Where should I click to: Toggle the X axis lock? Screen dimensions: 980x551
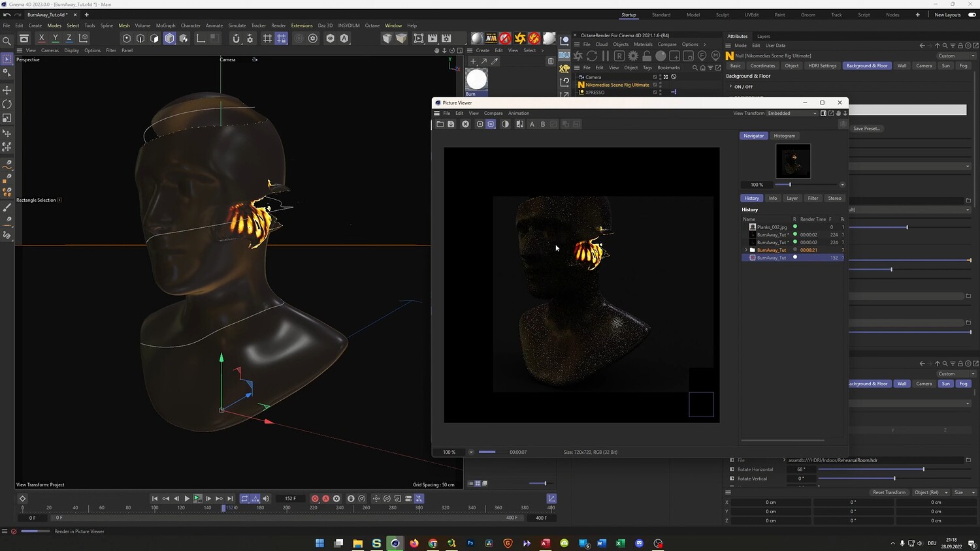pos(42,39)
